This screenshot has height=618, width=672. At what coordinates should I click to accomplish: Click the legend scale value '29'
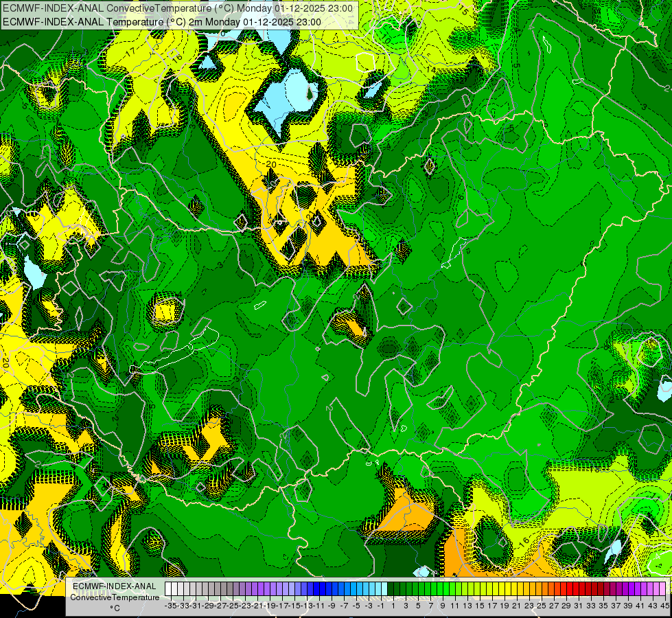(566, 606)
